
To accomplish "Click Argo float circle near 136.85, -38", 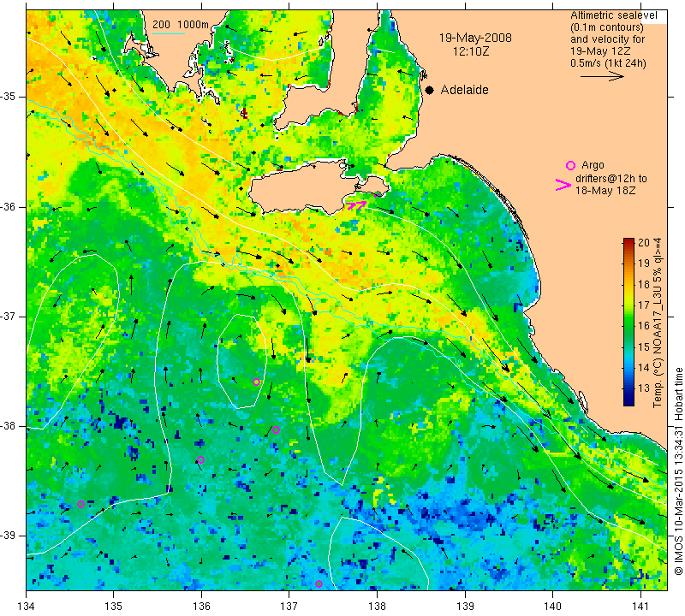I will point(276,430).
